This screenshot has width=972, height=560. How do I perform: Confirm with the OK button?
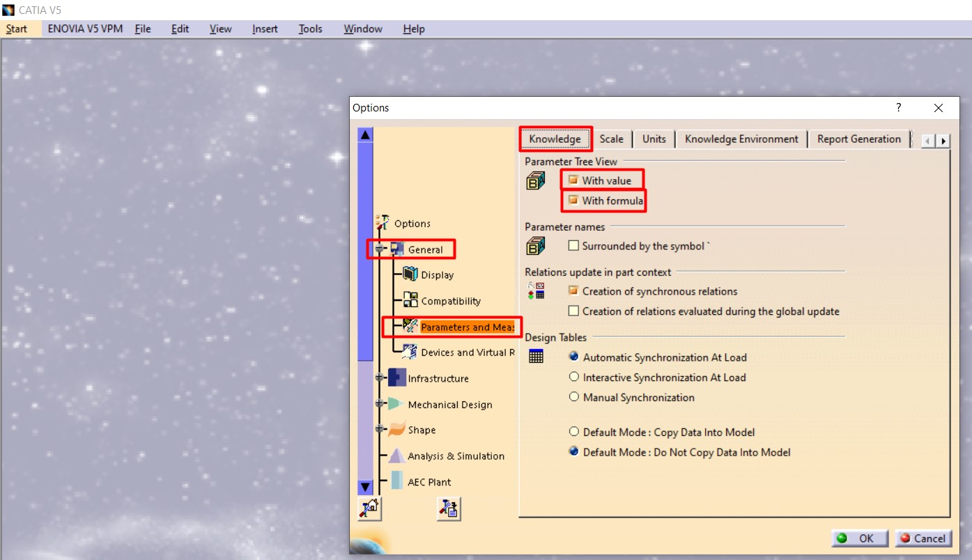(860, 538)
